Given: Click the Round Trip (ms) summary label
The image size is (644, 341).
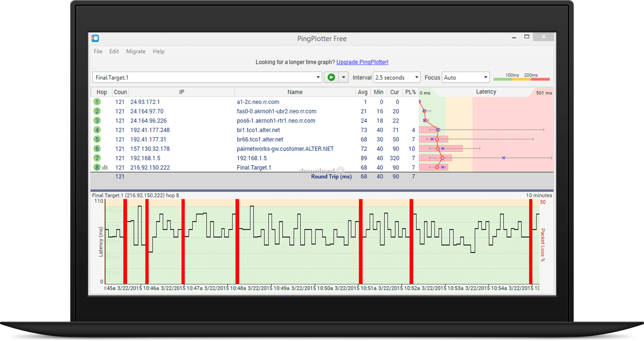Looking at the screenshot, I should tap(331, 177).
